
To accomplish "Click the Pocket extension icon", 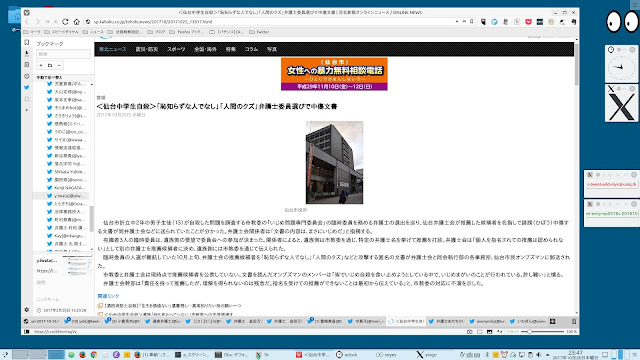I will point(528,22).
